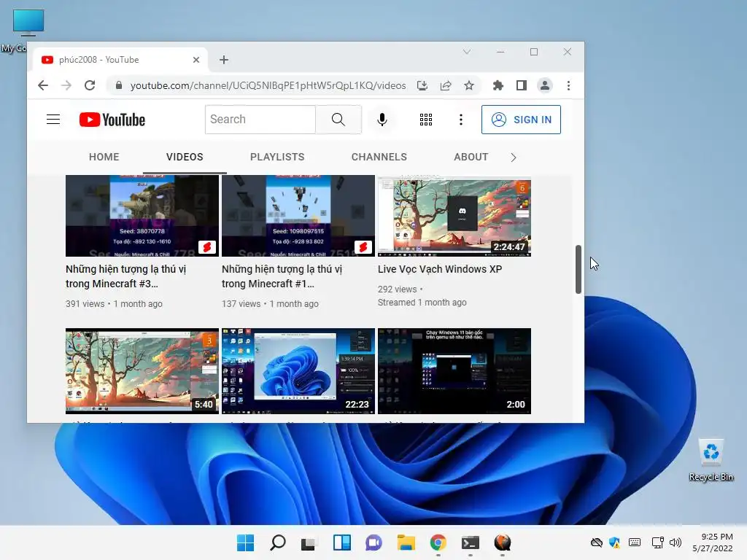747x560 pixels.
Task: Click Chrome icon on taskbar
Action: [438, 542]
